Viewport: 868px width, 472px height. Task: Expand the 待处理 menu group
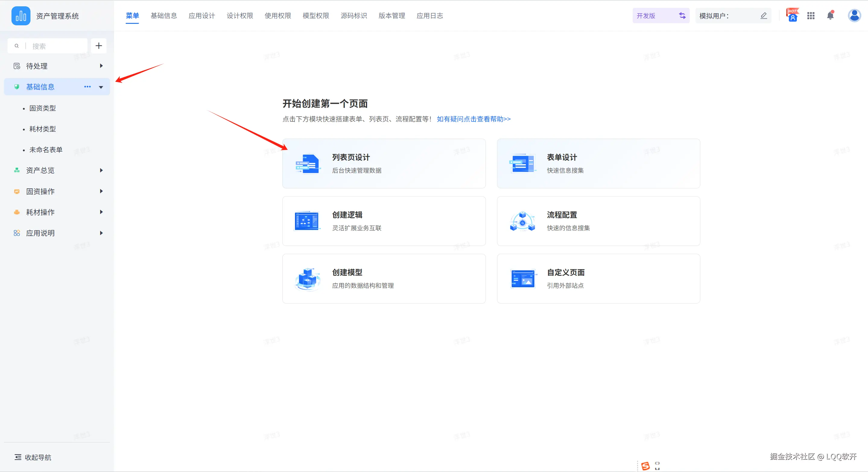[101, 66]
